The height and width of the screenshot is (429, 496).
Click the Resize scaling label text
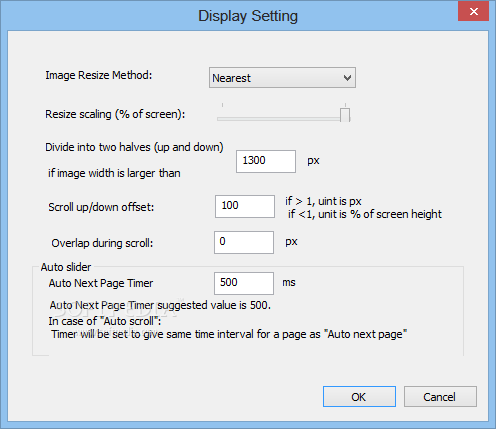(x=115, y=114)
